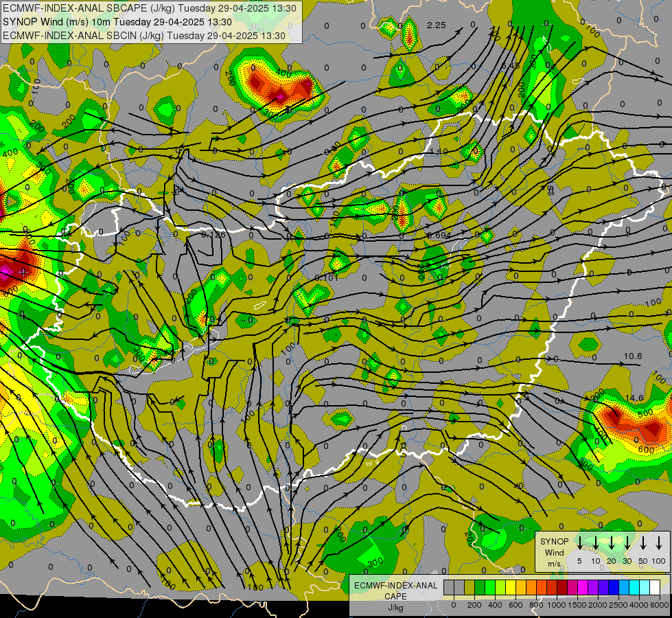This screenshot has width=672, height=618.
Task: Pick the purple swatch left of 2000 tick
Action: coord(593,587)
